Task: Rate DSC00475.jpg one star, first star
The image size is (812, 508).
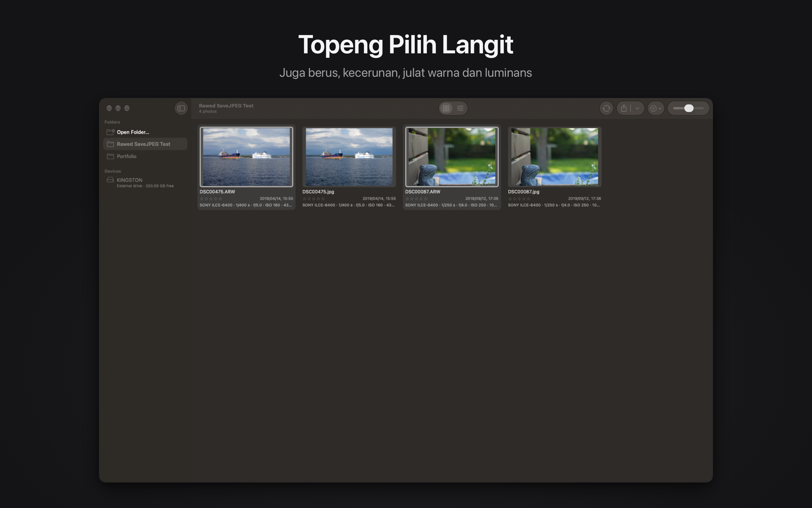Action: pyautogui.click(x=304, y=199)
